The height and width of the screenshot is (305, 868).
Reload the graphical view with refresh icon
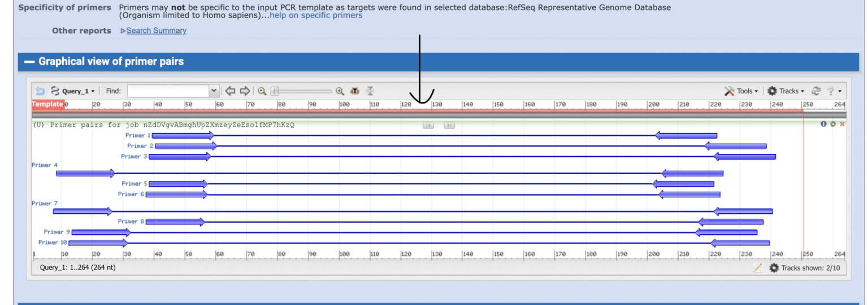pos(816,91)
